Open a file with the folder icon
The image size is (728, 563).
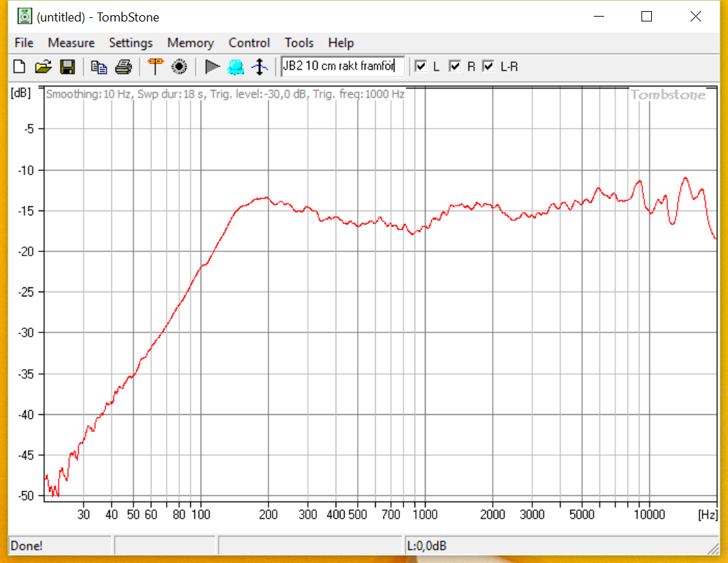point(43,66)
